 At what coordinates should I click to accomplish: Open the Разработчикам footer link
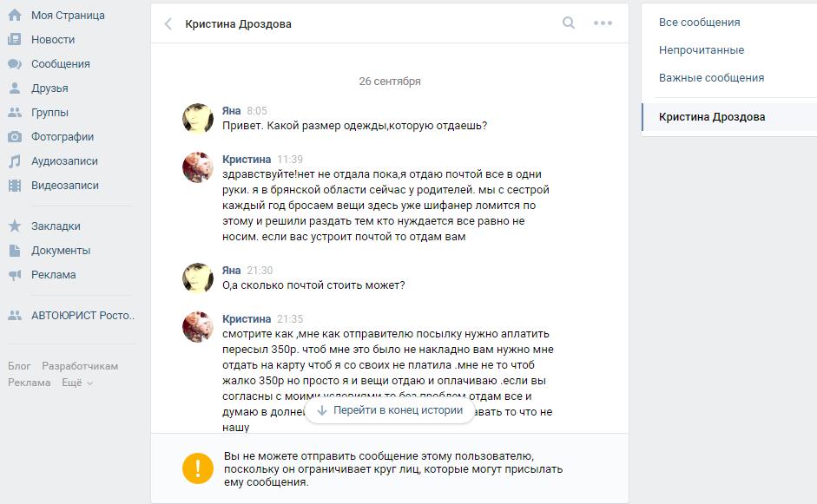(x=80, y=366)
